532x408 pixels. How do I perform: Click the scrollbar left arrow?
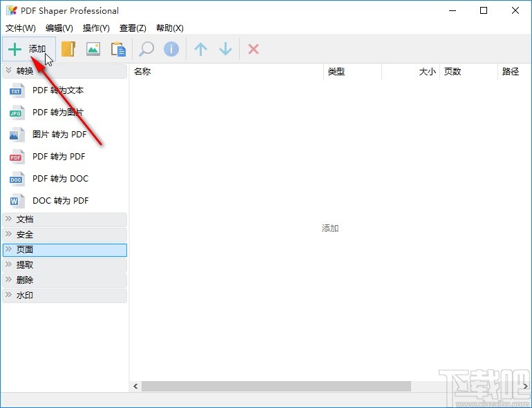[x=135, y=386]
